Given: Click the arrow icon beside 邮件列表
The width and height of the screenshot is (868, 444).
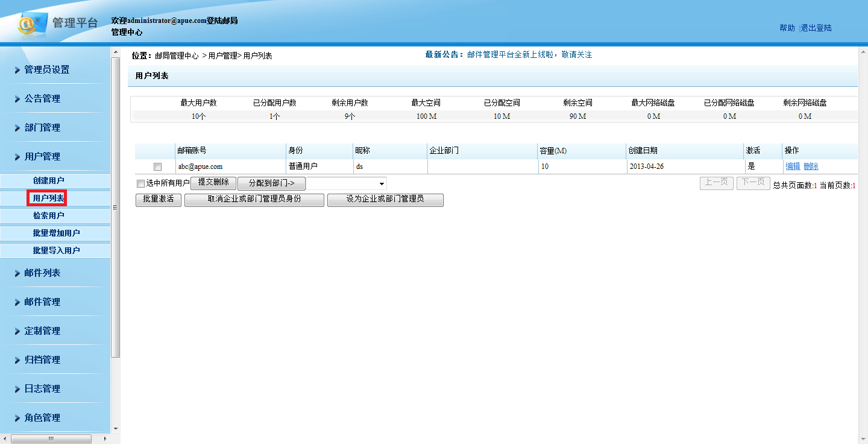Looking at the screenshot, I should click(x=17, y=273).
